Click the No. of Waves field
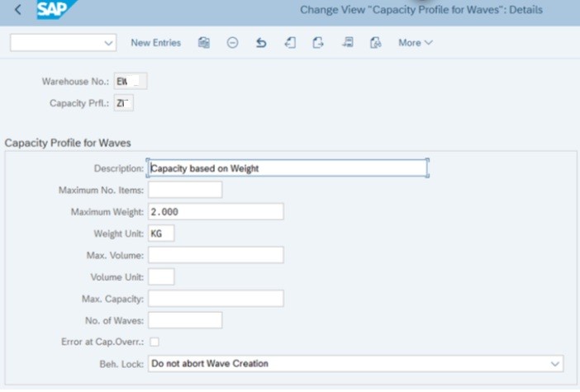The image size is (580, 392). 185,320
